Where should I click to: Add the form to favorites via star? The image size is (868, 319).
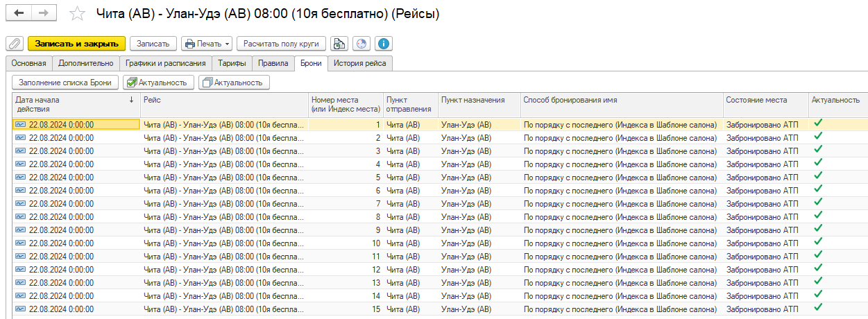pos(78,14)
